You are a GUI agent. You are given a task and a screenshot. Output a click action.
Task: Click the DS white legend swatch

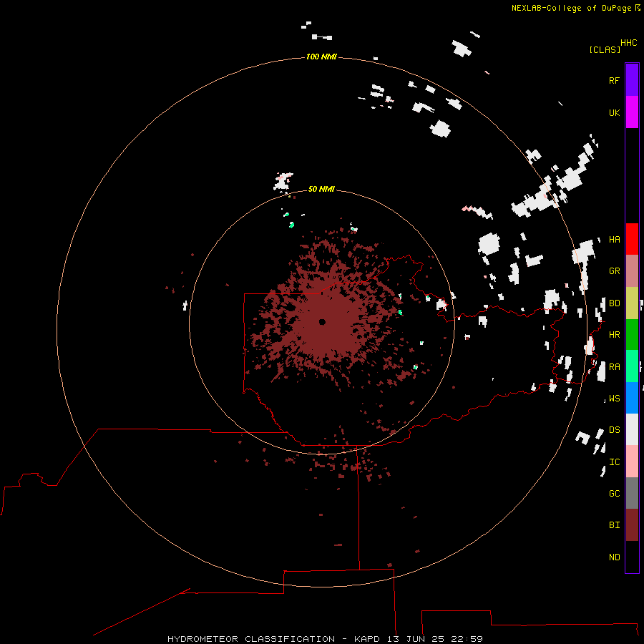pyautogui.click(x=632, y=429)
